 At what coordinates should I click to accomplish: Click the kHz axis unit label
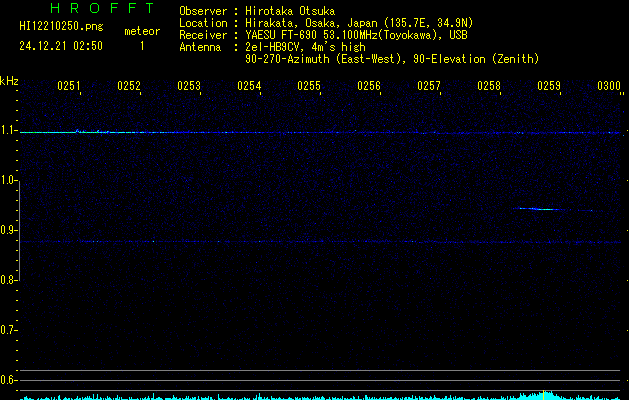click(x=9, y=81)
